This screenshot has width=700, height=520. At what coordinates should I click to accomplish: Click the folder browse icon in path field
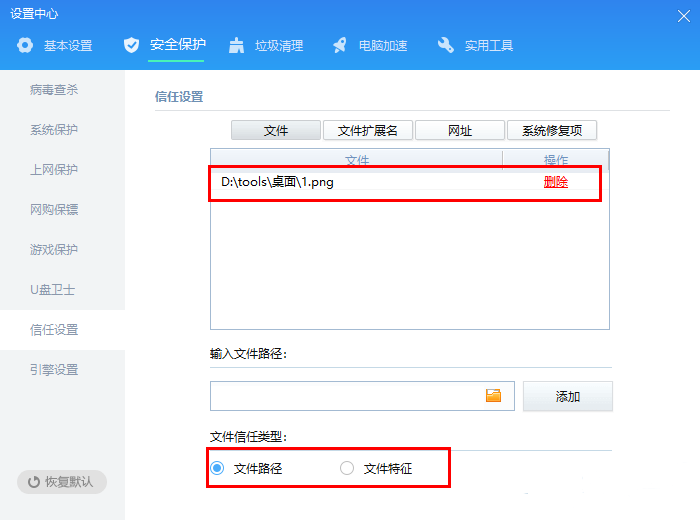(x=493, y=395)
